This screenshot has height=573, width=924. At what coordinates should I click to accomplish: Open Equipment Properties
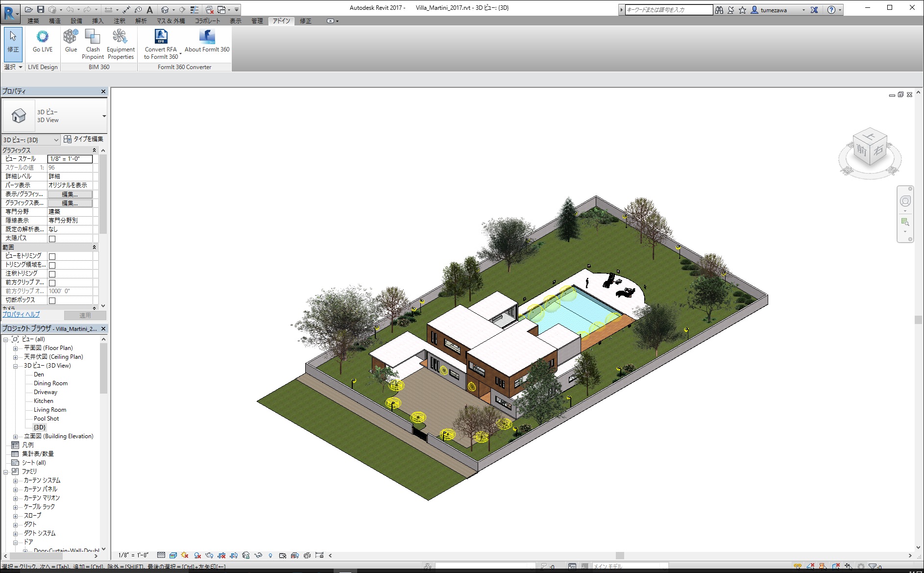click(121, 37)
